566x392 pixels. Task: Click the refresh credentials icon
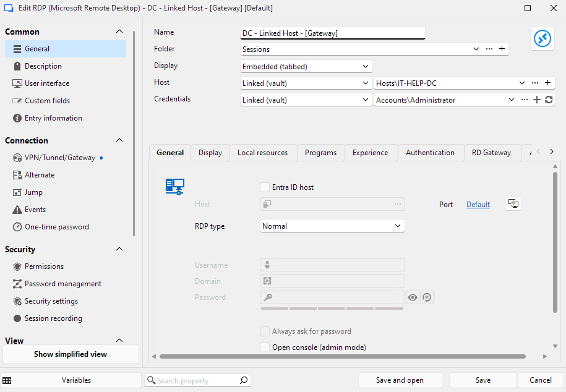[x=549, y=99]
